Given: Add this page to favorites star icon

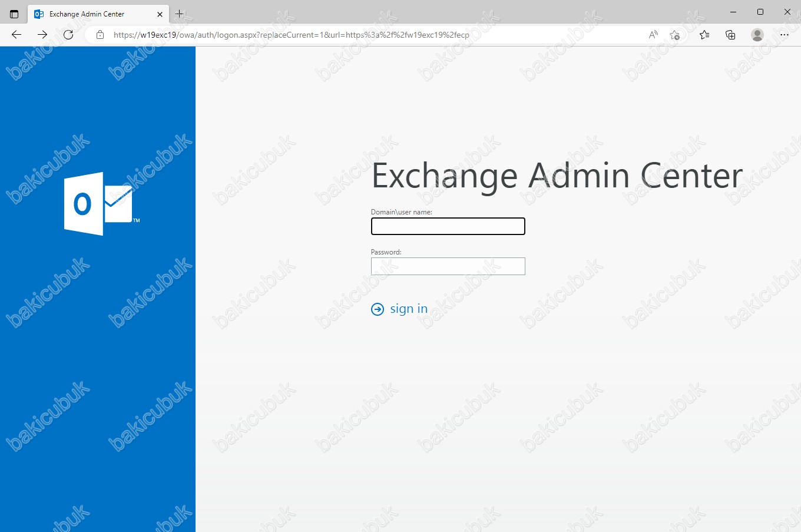Looking at the screenshot, I should (x=675, y=35).
